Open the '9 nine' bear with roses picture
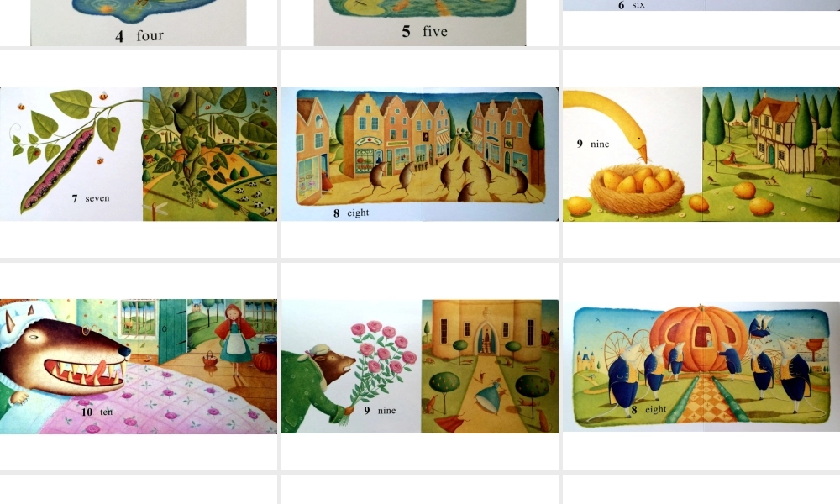Image resolution: width=840 pixels, height=504 pixels. click(x=419, y=366)
